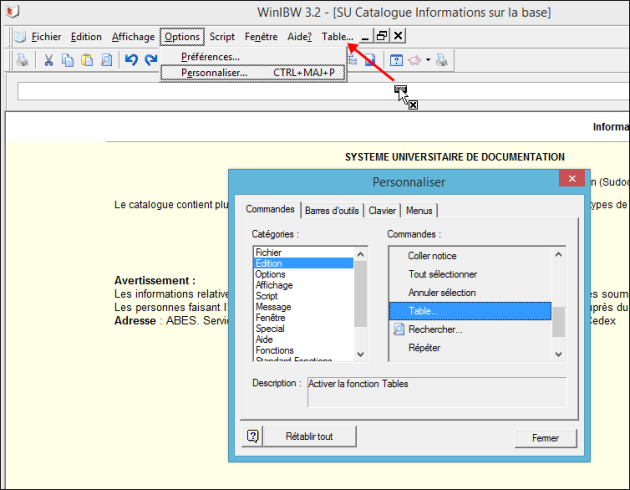The height and width of the screenshot is (490, 630).
Task: Open the Fenêtre menu
Action: click(x=261, y=37)
